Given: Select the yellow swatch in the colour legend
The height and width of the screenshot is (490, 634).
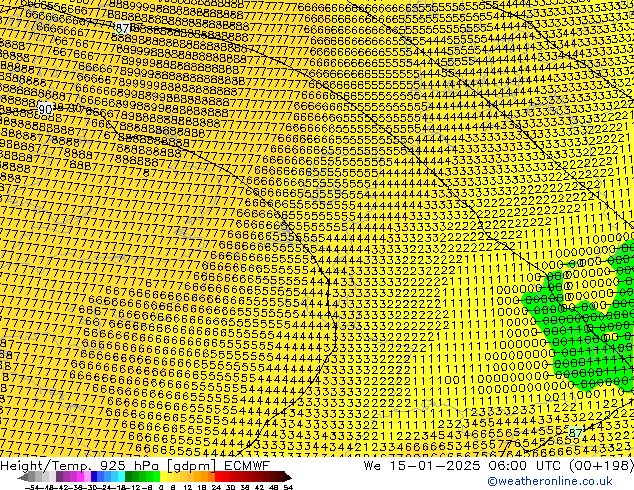Looking at the screenshot, I should pos(163,477).
